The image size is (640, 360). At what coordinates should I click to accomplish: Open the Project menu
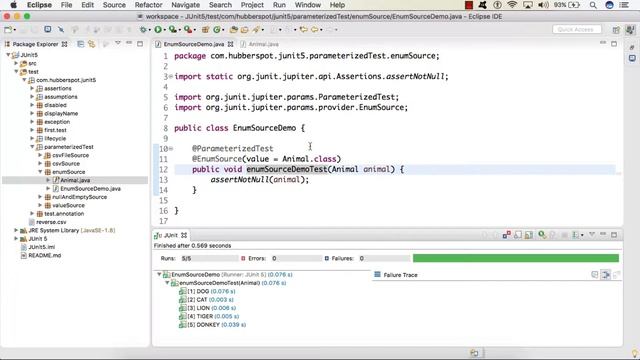[x=252, y=5]
